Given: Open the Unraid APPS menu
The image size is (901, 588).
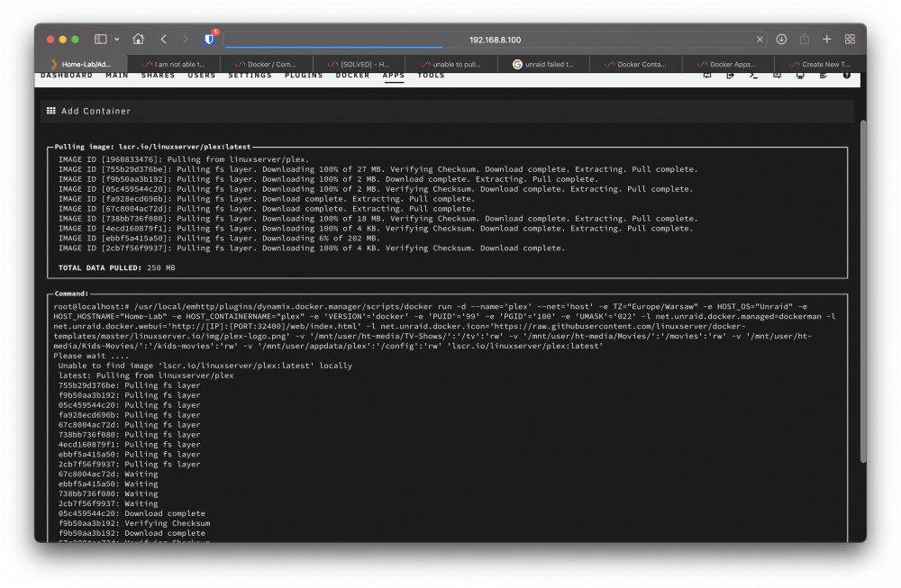Looking at the screenshot, I should (394, 76).
